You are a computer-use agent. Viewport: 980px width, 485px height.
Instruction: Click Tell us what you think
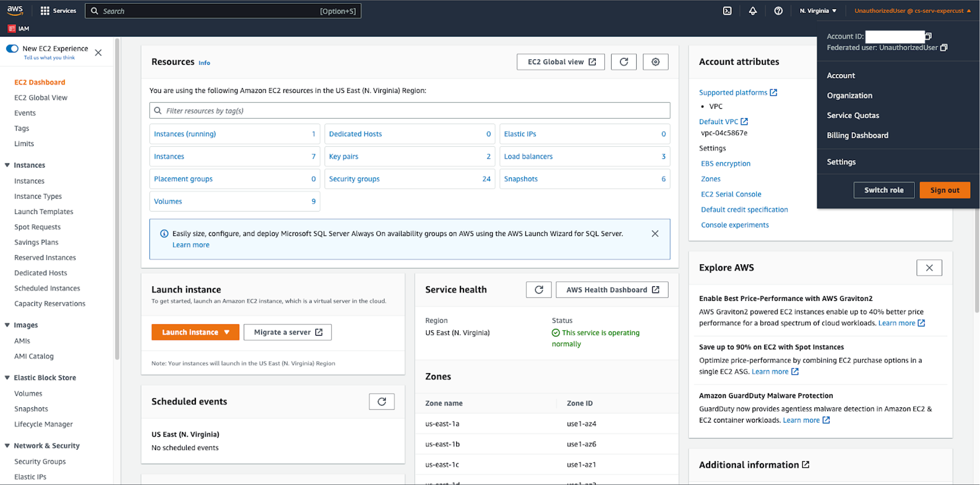click(x=49, y=58)
